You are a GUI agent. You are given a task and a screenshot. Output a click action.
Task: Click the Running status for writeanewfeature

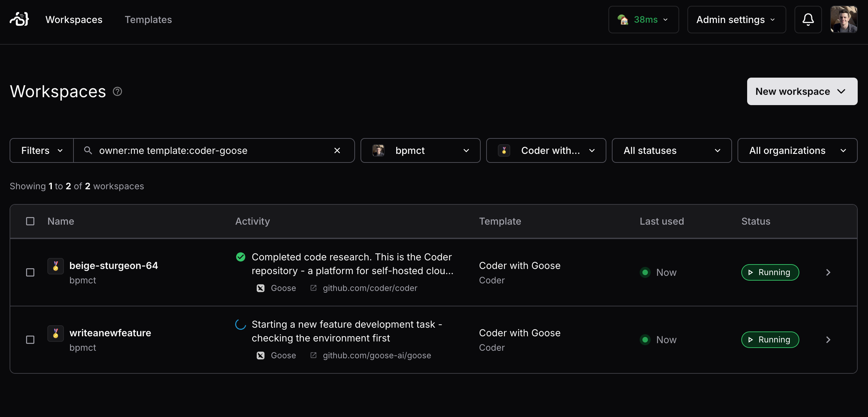click(770, 339)
